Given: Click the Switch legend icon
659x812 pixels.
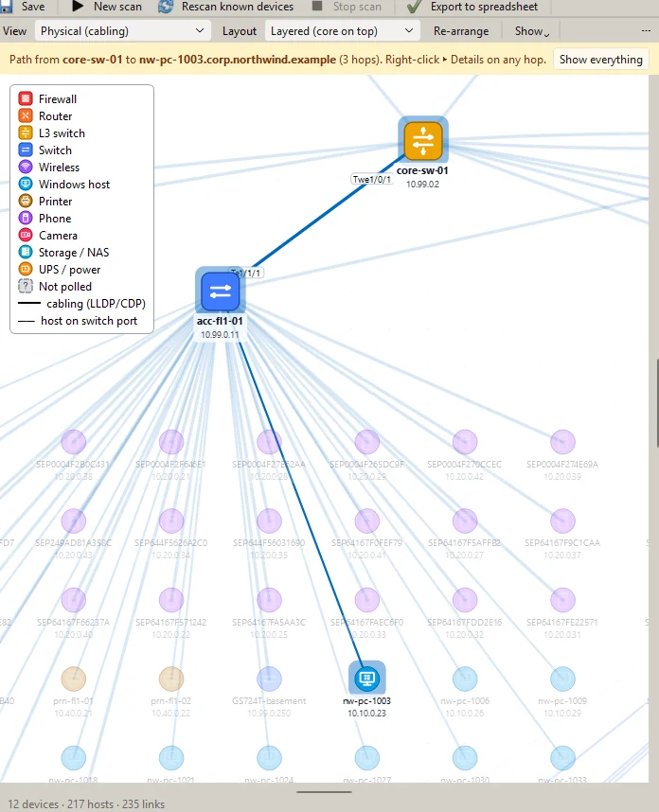Looking at the screenshot, I should (26, 150).
